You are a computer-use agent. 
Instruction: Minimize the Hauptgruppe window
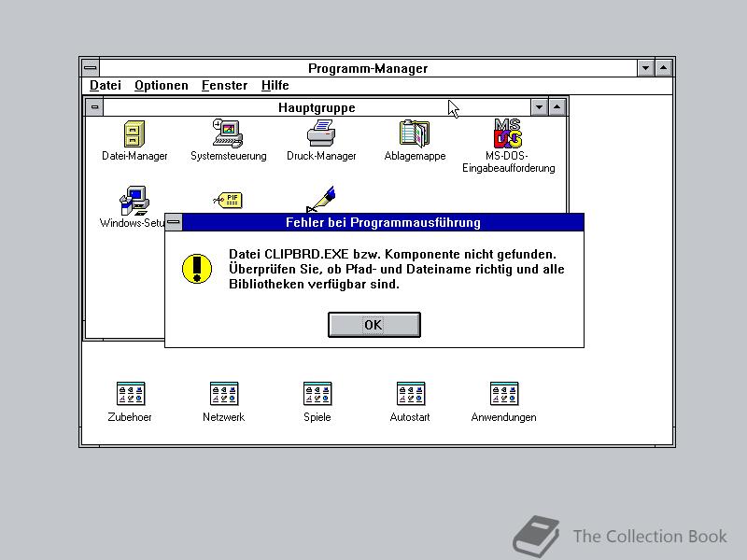coord(539,107)
